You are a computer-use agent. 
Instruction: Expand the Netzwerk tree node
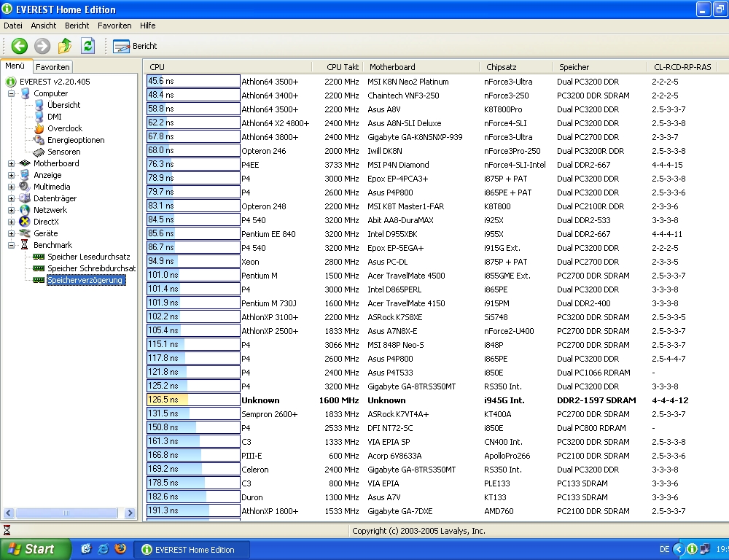pos(11,210)
